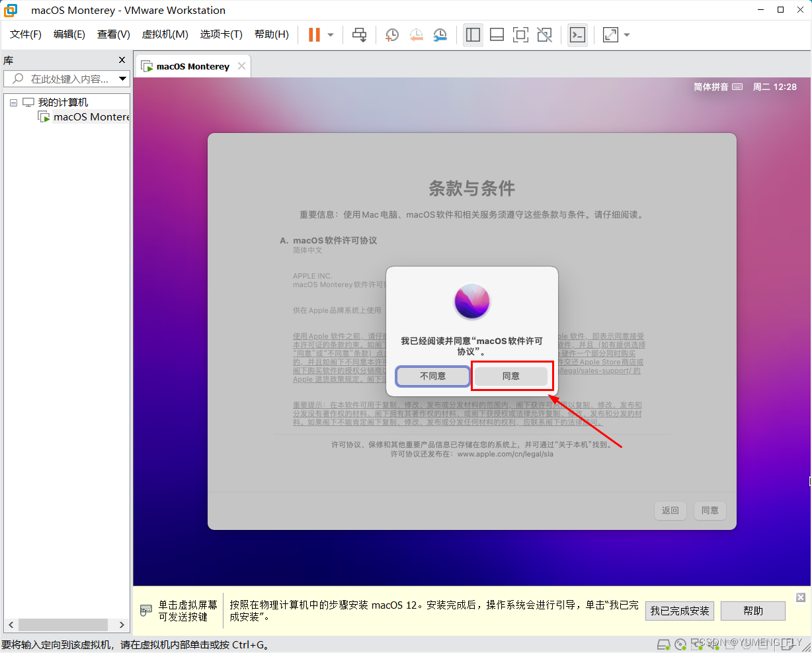Open the power options dropdown beside pause
This screenshot has width=812, height=653.
coord(331,34)
